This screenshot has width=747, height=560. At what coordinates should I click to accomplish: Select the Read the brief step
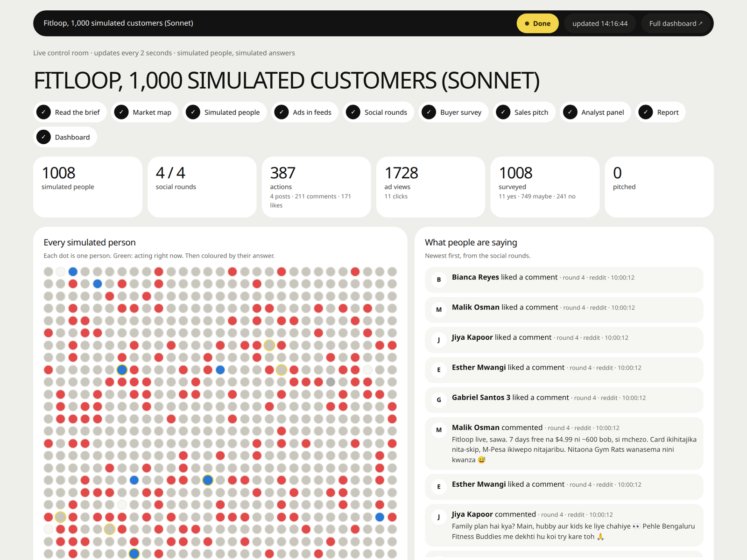point(70,112)
